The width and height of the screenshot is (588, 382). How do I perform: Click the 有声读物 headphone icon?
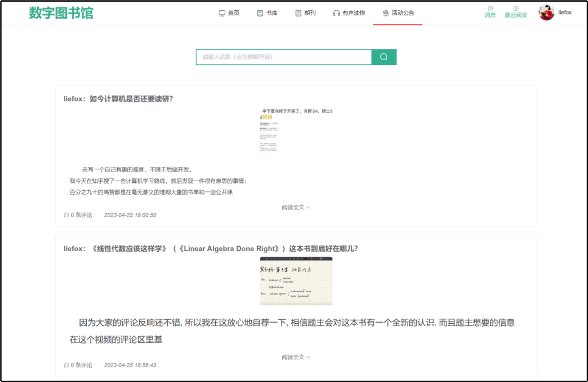[x=336, y=13]
